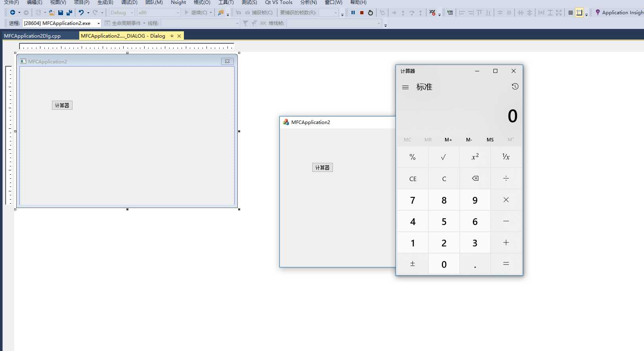The image size is (644, 351).
Task: Click the open file folder icon
Action: [x=52, y=13]
